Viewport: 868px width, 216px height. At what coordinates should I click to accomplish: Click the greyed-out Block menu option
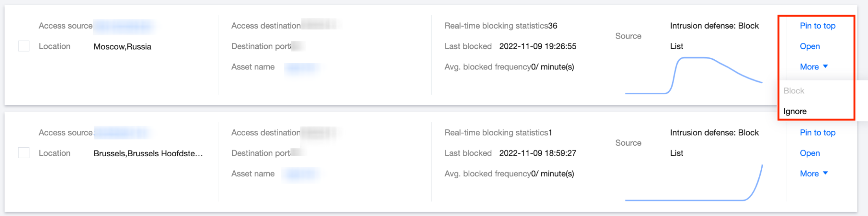pos(794,91)
